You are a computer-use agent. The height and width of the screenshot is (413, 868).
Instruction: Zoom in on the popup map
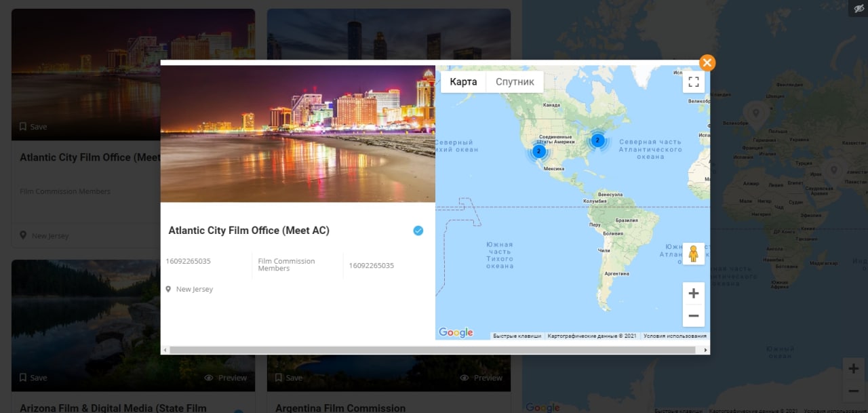[693, 294]
